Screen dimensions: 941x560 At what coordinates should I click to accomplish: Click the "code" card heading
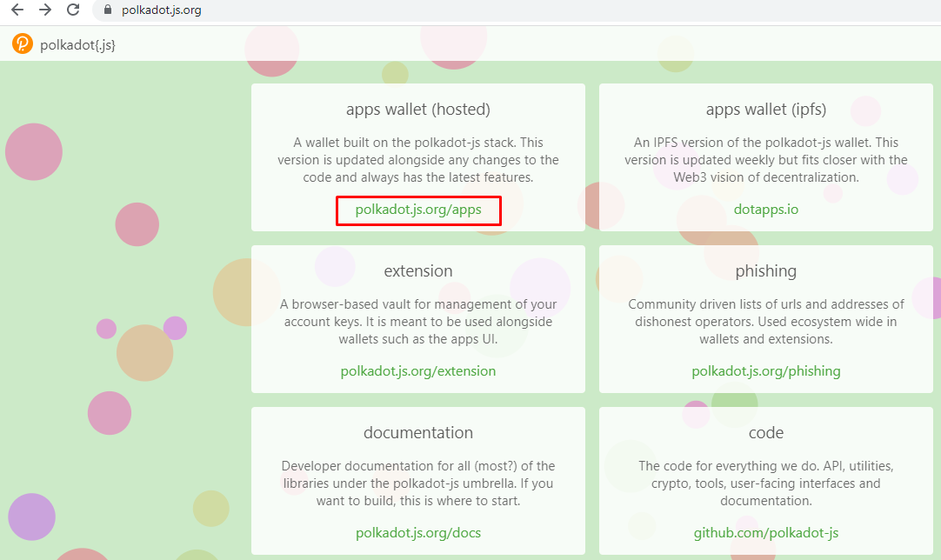coord(766,433)
